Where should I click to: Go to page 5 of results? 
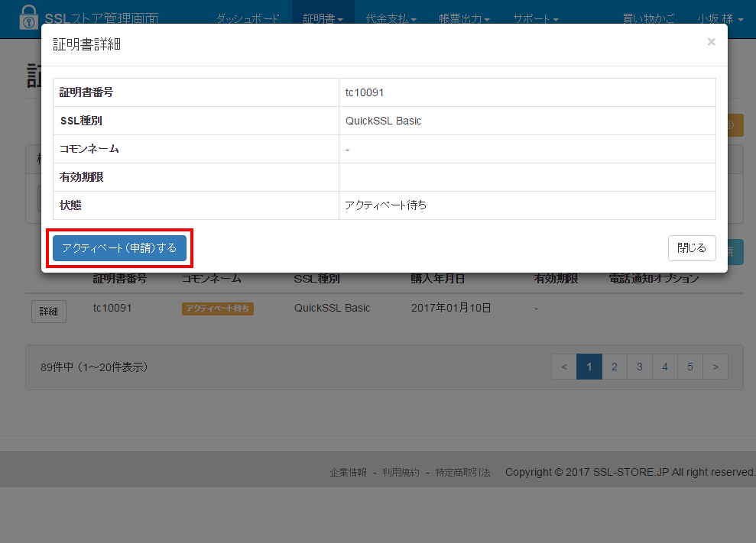(690, 367)
